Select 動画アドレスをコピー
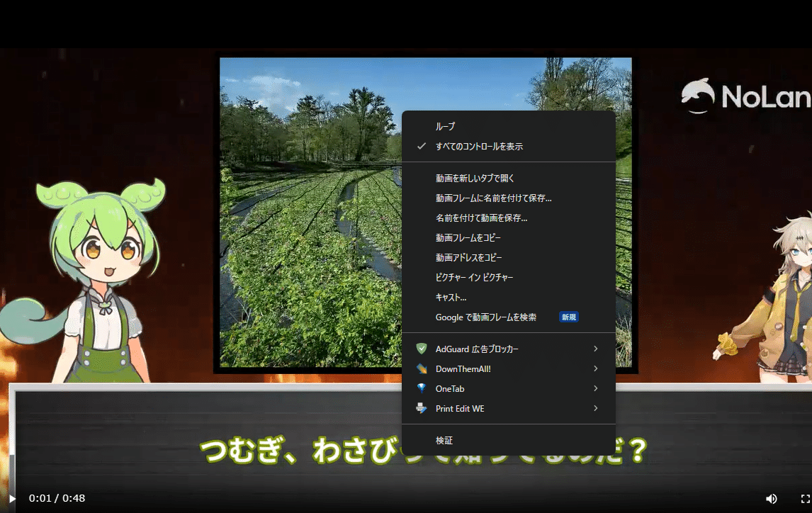812x513 pixels. point(509,257)
